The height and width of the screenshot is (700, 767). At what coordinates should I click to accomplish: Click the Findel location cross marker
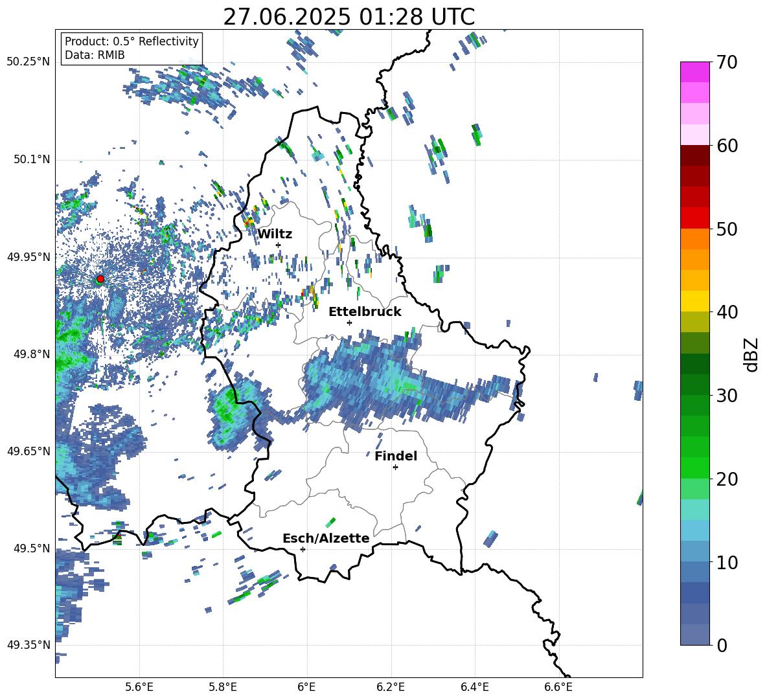[x=395, y=468]
